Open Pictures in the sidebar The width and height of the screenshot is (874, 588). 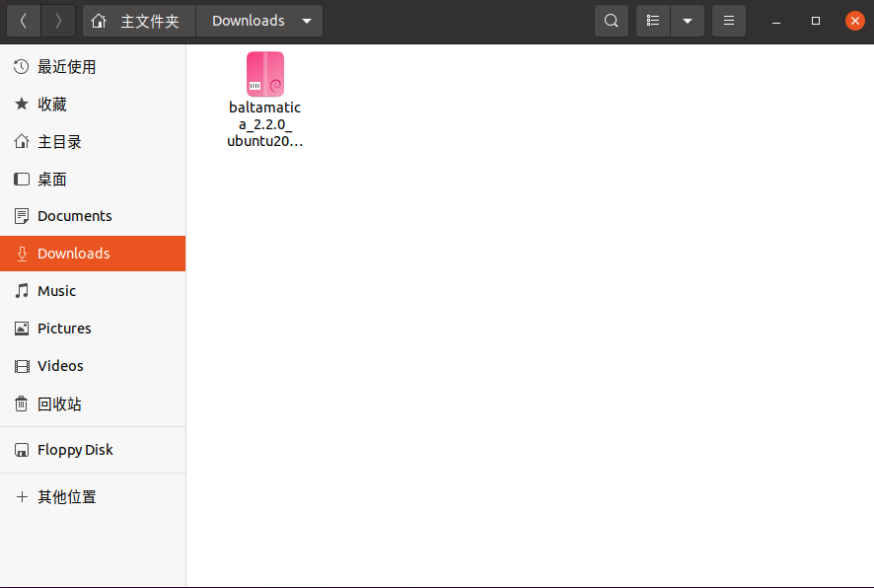point(93,329)
